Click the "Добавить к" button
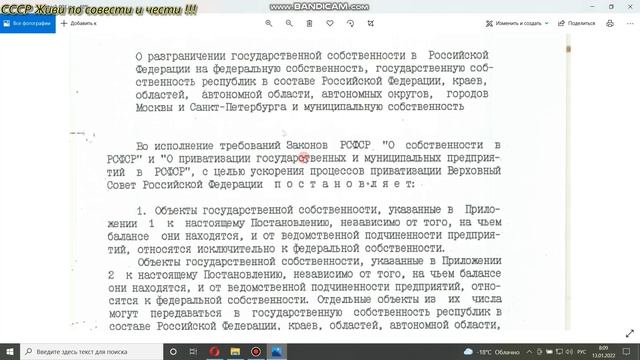The image size is (640, 360). pos(79,23)
